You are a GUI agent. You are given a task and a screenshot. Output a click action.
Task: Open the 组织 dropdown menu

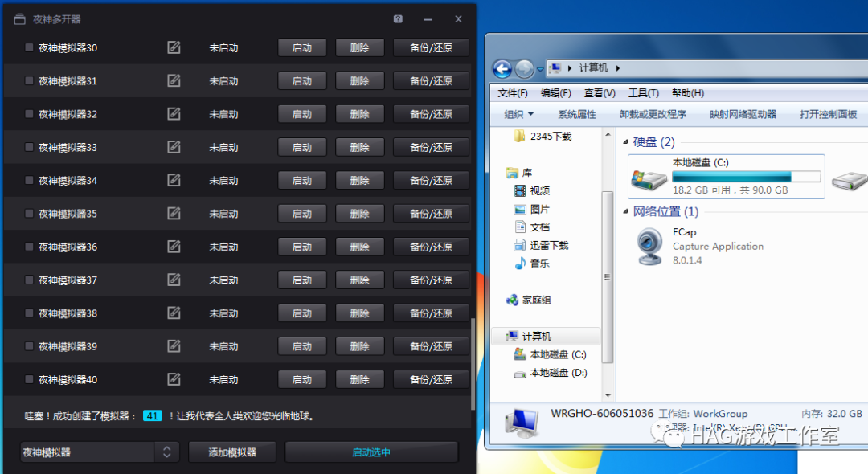point(518,114)
